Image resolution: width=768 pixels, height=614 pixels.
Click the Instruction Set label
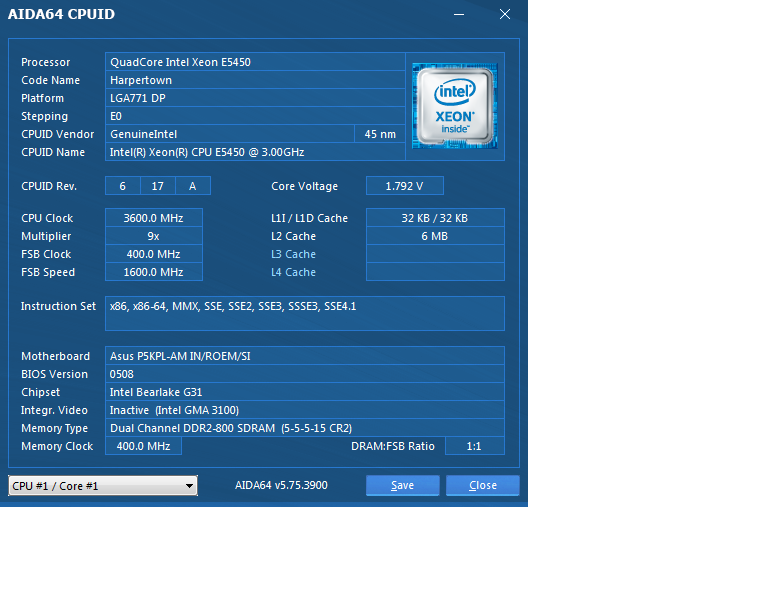click(x=58, y=307)
